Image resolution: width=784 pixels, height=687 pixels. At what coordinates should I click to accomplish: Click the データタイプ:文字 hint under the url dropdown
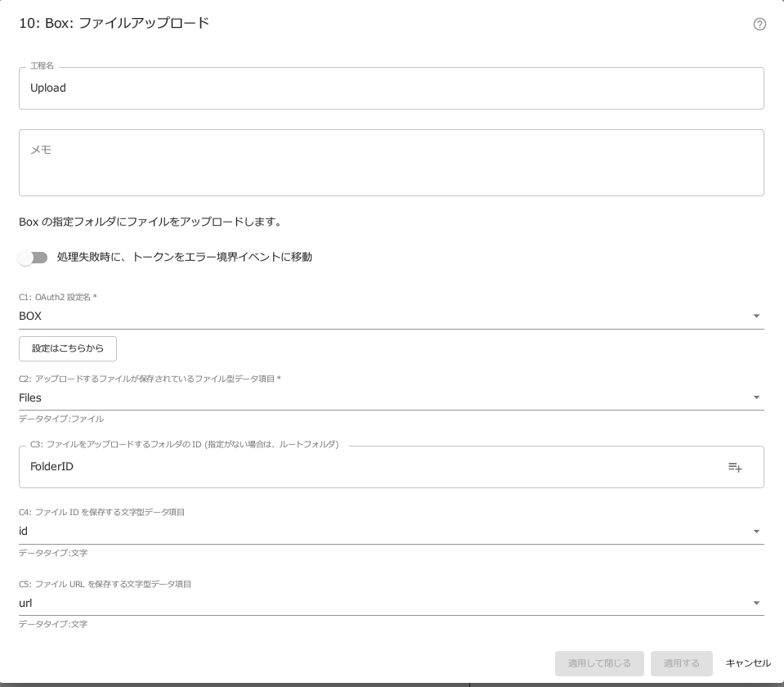53,624
